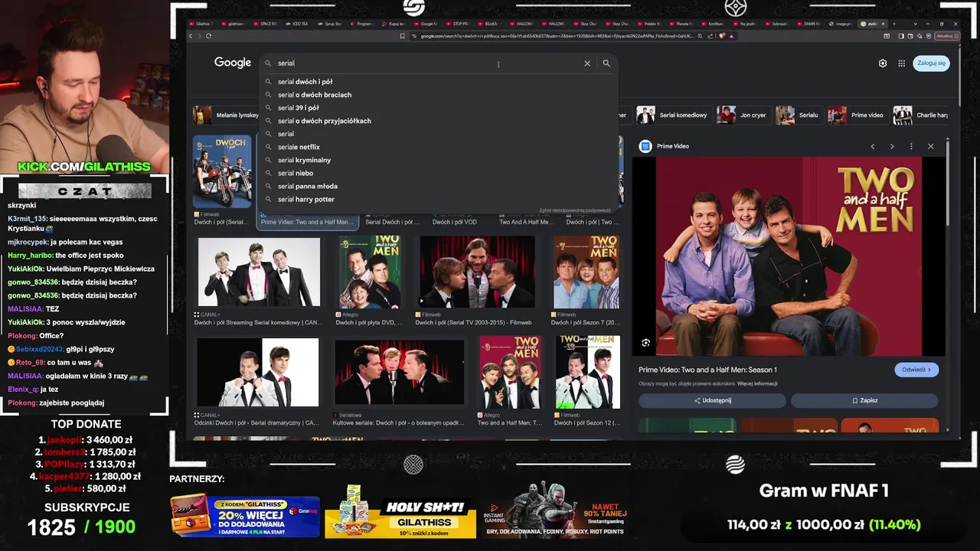The height and width of the screenshot is (551, 980).
Task: Click the Zaloguj się sign-in button
Action: [931, 64]
